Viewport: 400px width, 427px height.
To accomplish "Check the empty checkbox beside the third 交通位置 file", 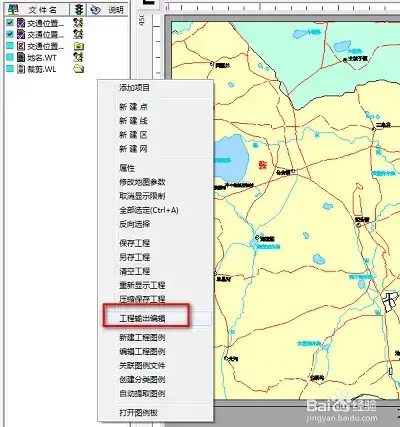I will 10,46.
